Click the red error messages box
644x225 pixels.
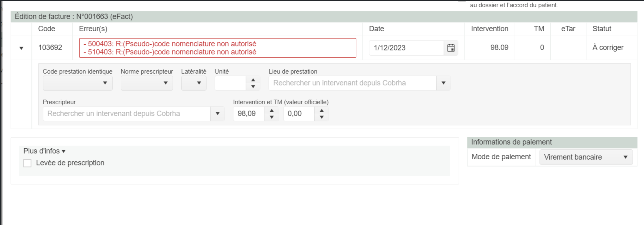(x=218, y=48)
